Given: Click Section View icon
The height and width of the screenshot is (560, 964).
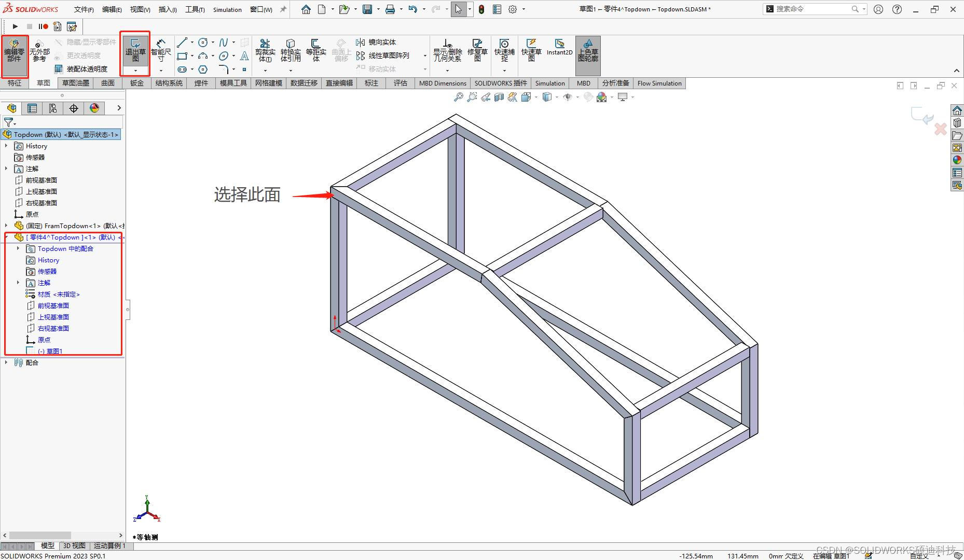Looking at the screenshot, I should pyautogui.click(x=499, y=97).
